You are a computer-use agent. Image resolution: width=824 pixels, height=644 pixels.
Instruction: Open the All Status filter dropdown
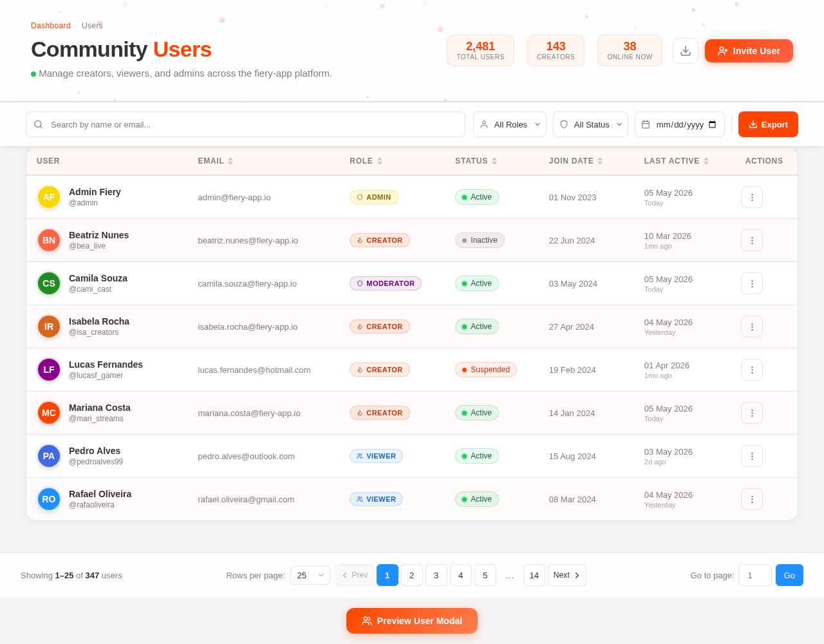coord(590,124)
